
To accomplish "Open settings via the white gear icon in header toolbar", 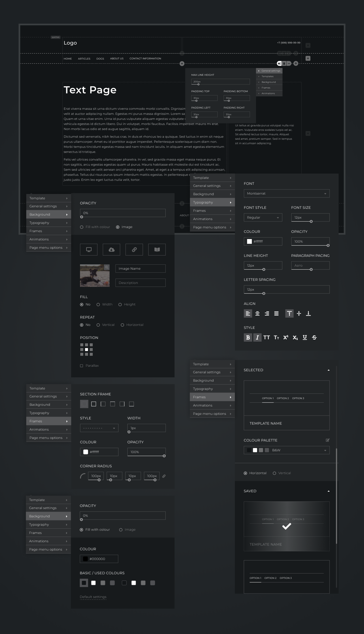I will 279,64.
